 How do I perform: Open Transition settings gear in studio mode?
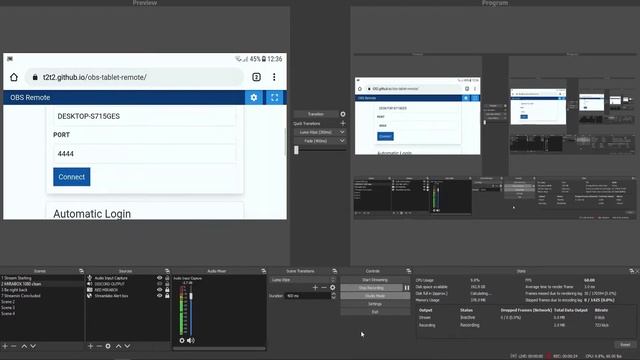(343, 114)
